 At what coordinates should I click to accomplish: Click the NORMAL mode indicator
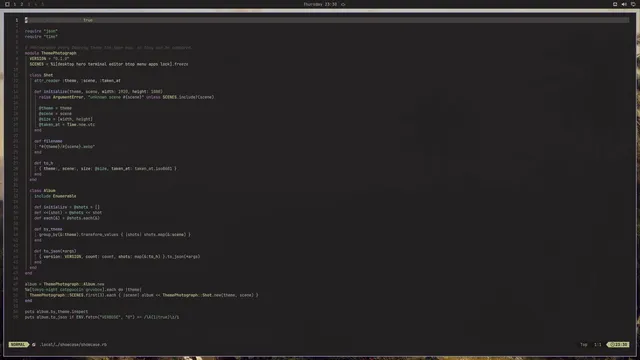[18, 344]
